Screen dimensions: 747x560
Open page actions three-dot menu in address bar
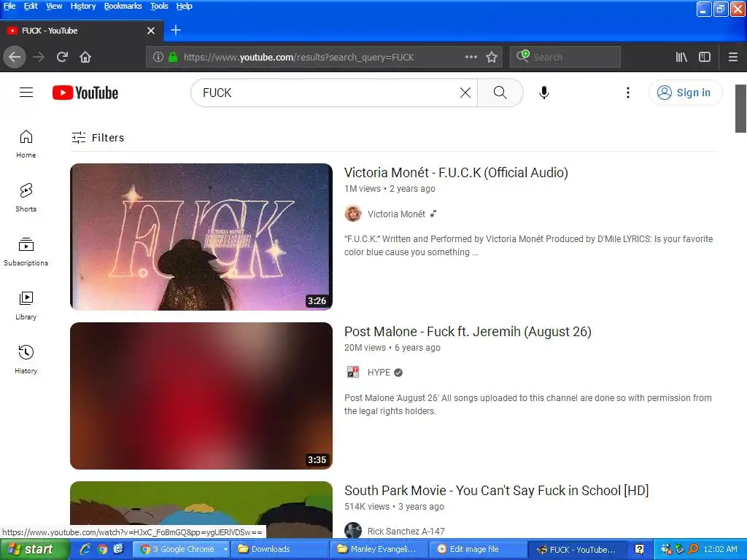coord(471,57)
